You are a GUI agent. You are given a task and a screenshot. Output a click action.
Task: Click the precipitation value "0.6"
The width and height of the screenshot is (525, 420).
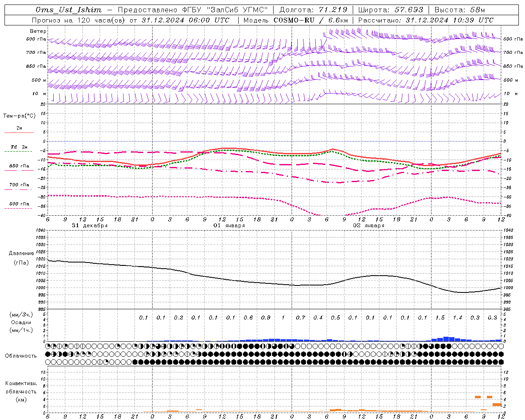pos(248,317)
